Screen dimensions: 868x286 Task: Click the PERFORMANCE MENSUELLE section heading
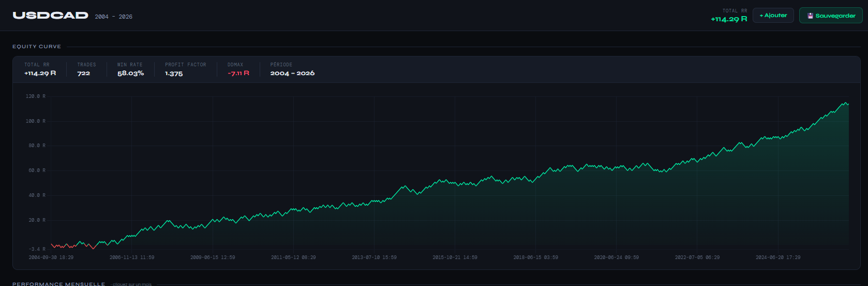(x=58, y=284)
